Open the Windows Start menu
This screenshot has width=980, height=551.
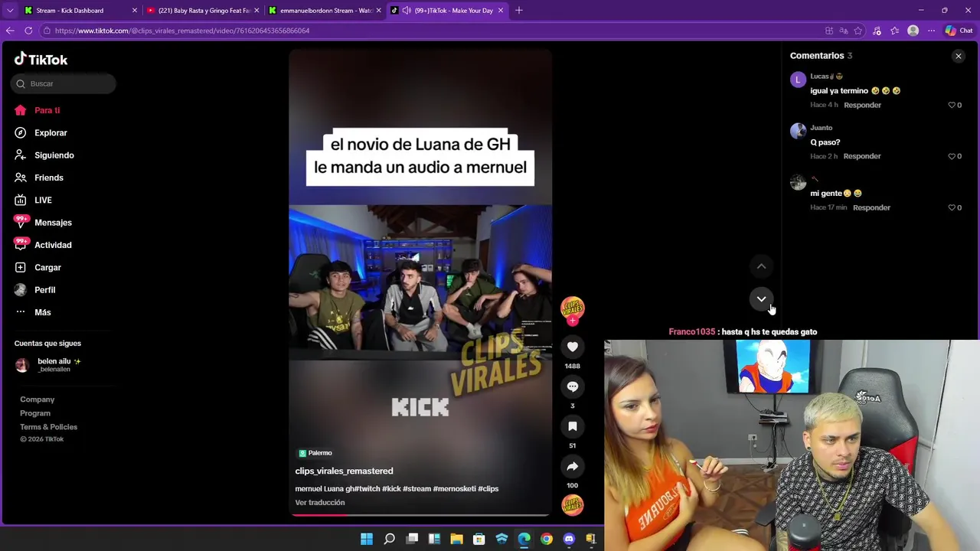point(367,540)
